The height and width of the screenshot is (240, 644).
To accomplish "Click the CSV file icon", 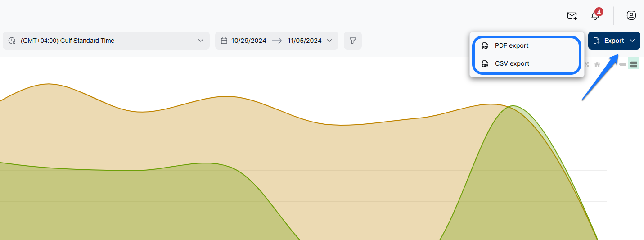I will (485, 63).
